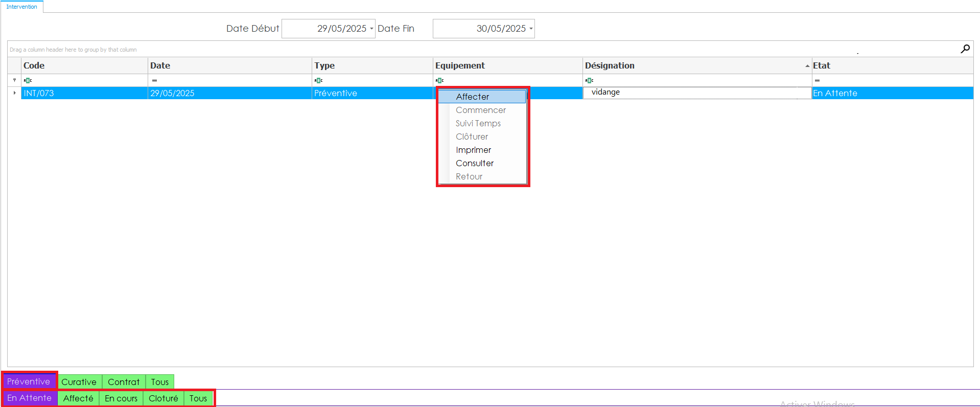Click the filter operator icon under Type column

tap(319, 80)
